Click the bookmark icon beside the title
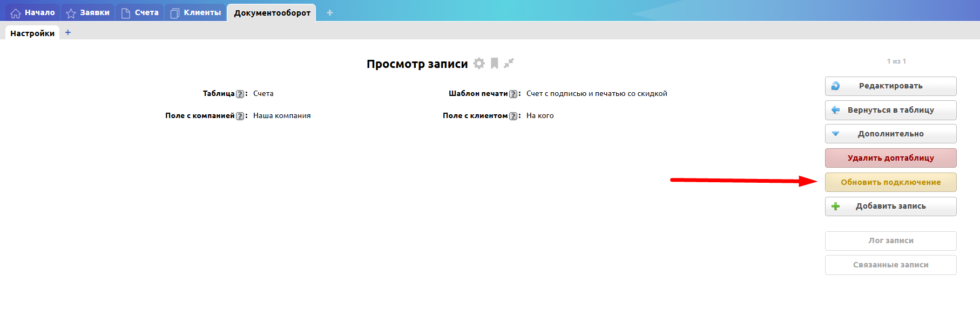 pos(494,64)
